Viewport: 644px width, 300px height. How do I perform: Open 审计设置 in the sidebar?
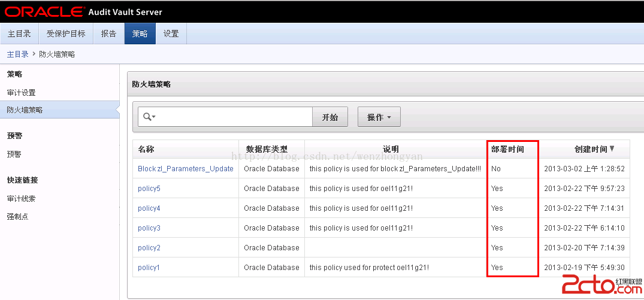pyautogui.click(x=22, y=93)
